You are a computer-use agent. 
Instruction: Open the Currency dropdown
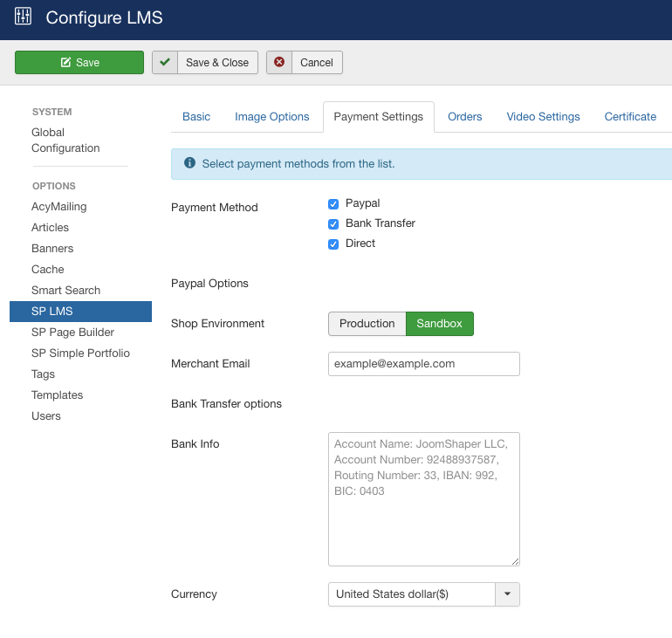click(412, 594)
